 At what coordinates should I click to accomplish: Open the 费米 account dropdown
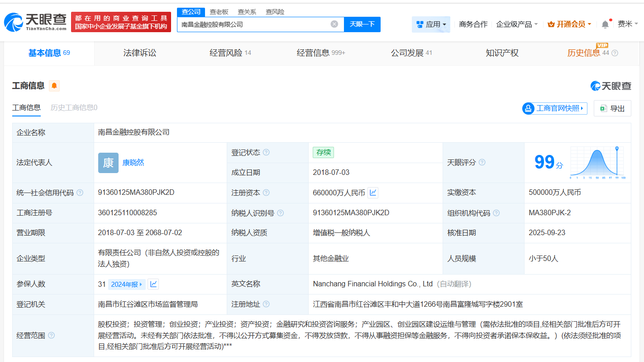629,24
